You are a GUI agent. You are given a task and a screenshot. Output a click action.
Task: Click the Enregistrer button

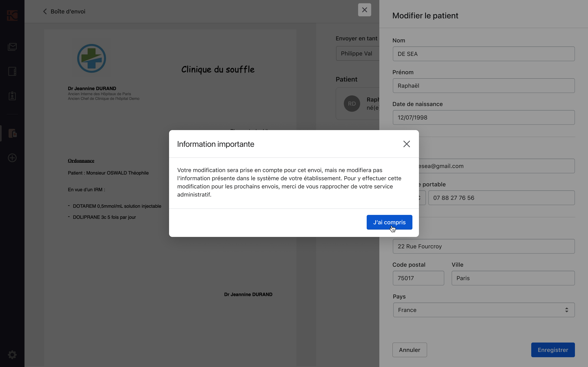[553, 350]
